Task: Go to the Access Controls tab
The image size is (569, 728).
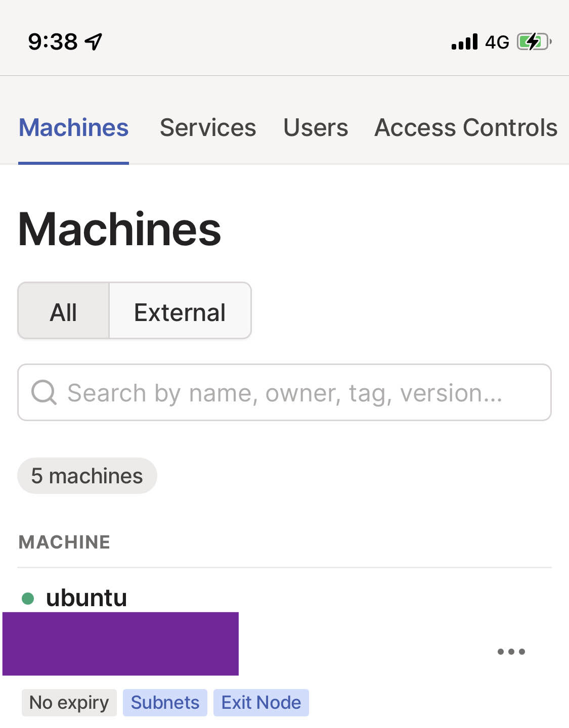Action: point(465,127)
